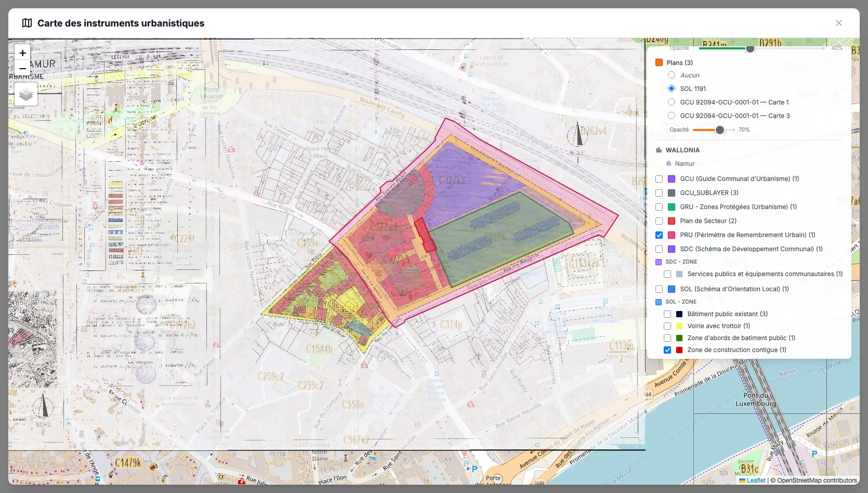The height and width of the screenshot is (493, 868).
Task: Click the WALLONIA label in layer panel
Action: click(x=682, y=150)
